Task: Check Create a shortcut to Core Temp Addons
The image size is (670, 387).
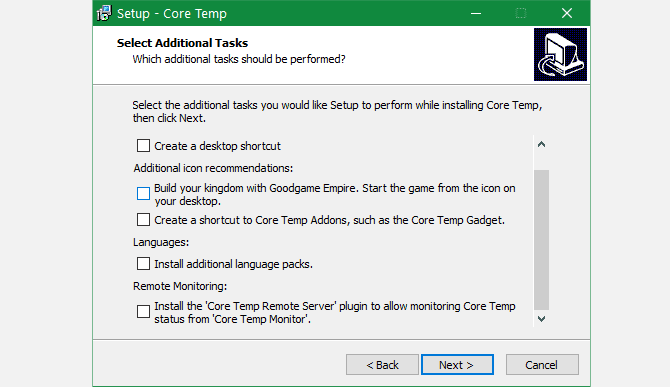Action: point(143,220)
